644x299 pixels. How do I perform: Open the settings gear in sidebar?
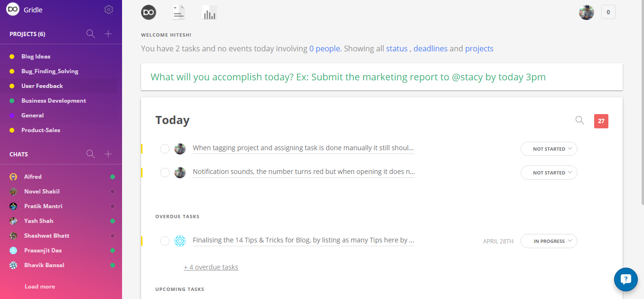[x=109, y=10]
